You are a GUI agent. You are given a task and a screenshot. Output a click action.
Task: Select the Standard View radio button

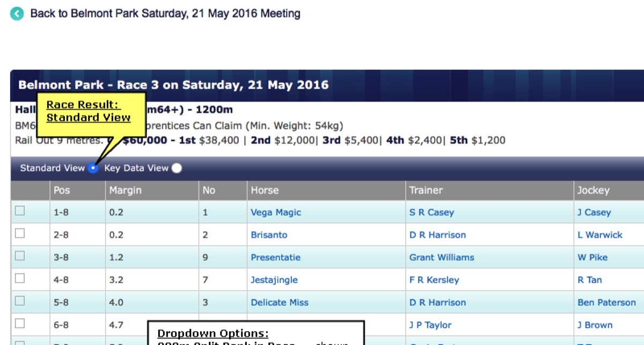point(93,168)
